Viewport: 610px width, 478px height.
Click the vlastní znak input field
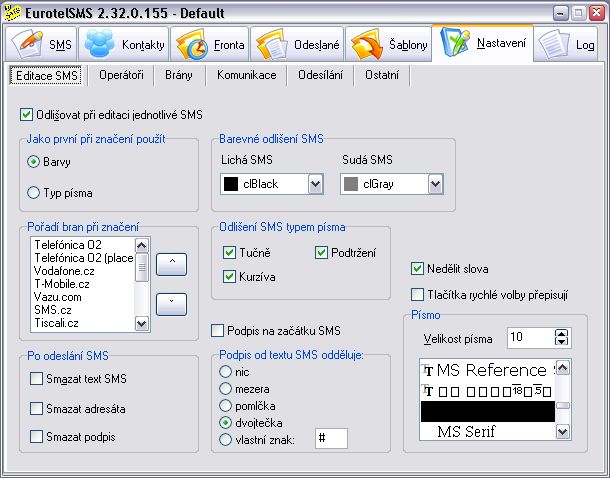click(331, 438)
